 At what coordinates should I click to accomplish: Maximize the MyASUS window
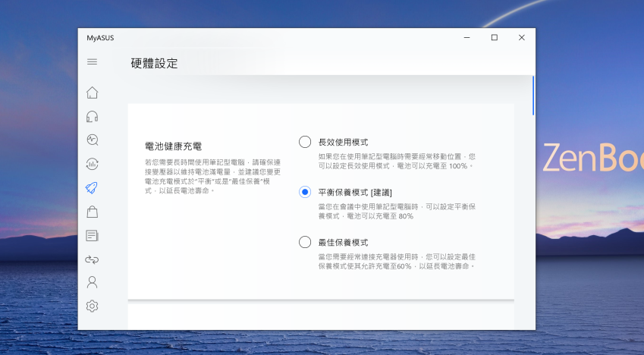[x=495, y=37]
